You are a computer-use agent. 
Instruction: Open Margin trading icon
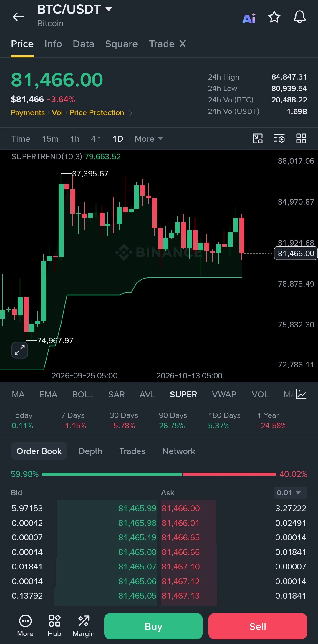coord(84,626)
